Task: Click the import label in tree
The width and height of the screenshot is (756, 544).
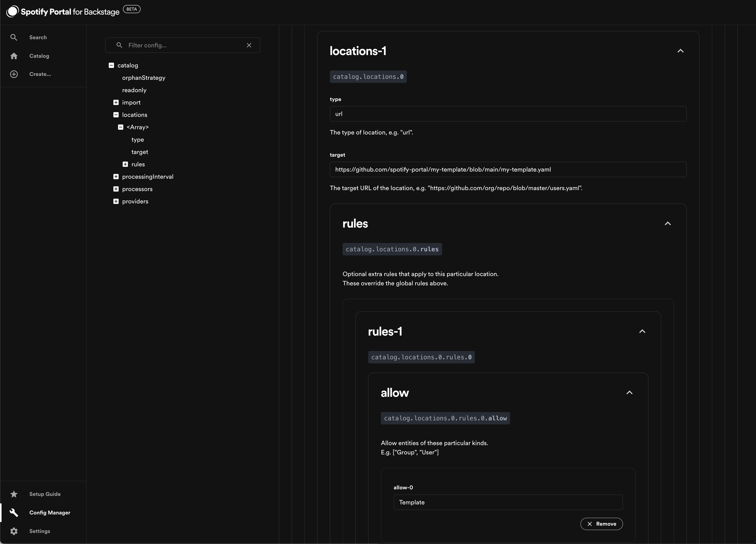Action: click(131, 102)
